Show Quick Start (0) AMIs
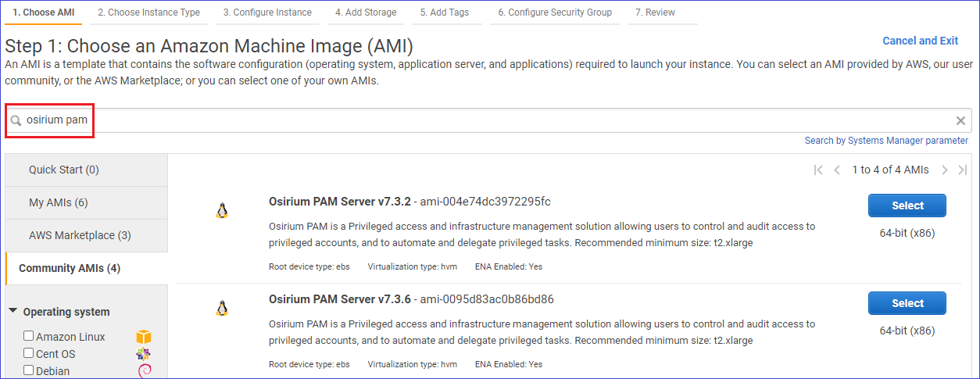Screen dimensions: 980x379 click(86, 170)
